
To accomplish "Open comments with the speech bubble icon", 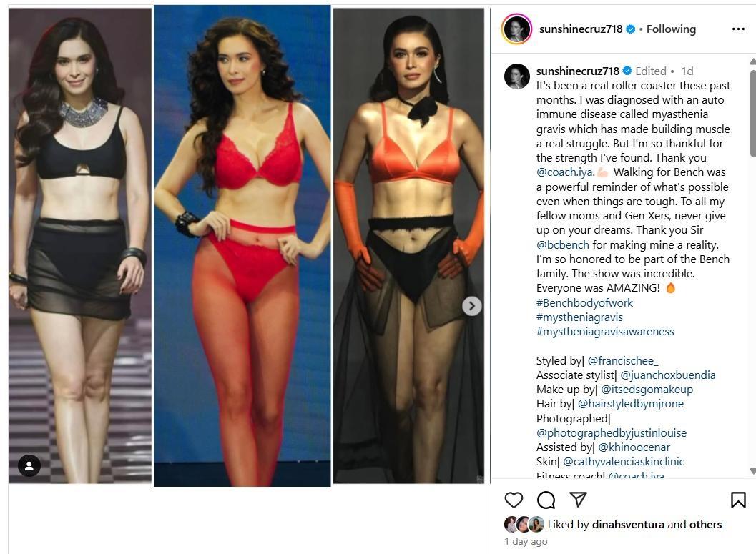I will pyautogui.click(x=546, y=500).
